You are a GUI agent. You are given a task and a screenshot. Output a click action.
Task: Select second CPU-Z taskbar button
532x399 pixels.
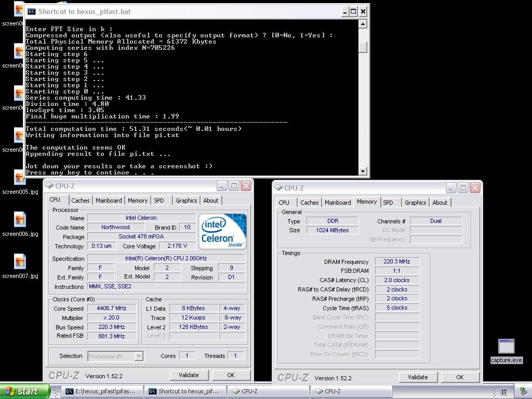click(x=351, y=391)
